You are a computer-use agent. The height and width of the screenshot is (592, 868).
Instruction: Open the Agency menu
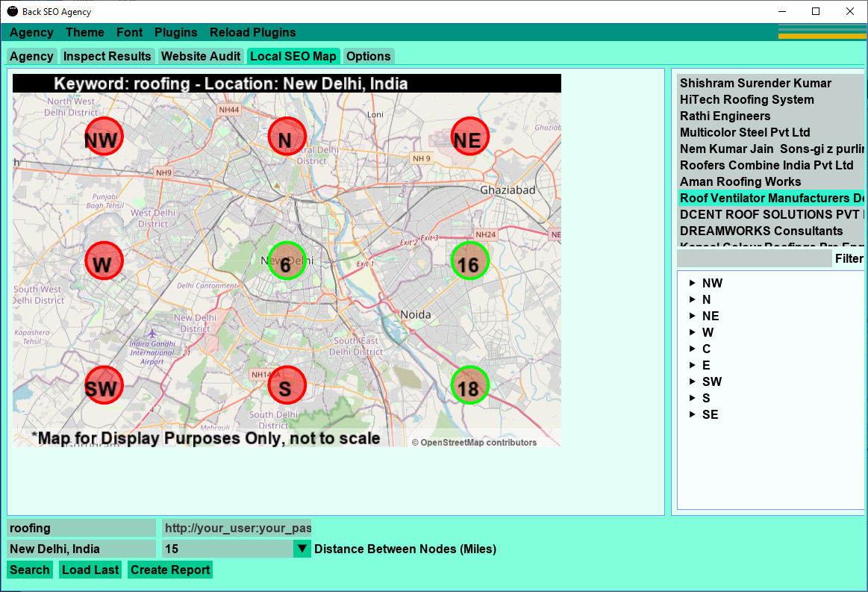[x=31, y=32]
